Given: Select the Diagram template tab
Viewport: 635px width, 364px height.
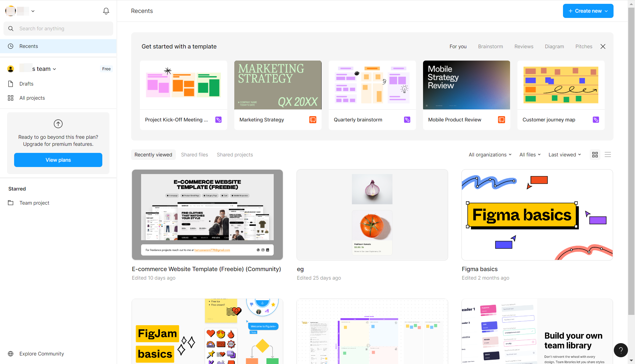Looking at the screenshot, I should [x=554, y=46].
